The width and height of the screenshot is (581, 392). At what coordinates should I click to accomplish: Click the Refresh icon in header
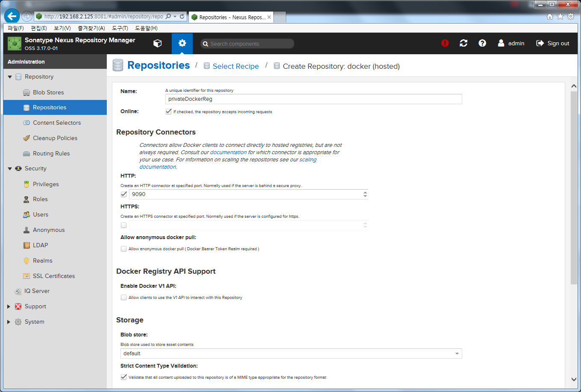(x=464, y=43)
